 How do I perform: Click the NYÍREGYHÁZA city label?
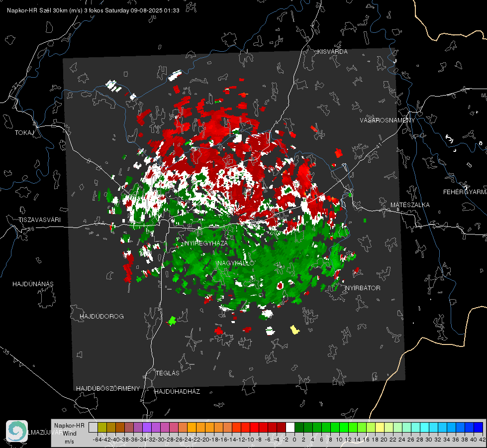pos(206,243)
